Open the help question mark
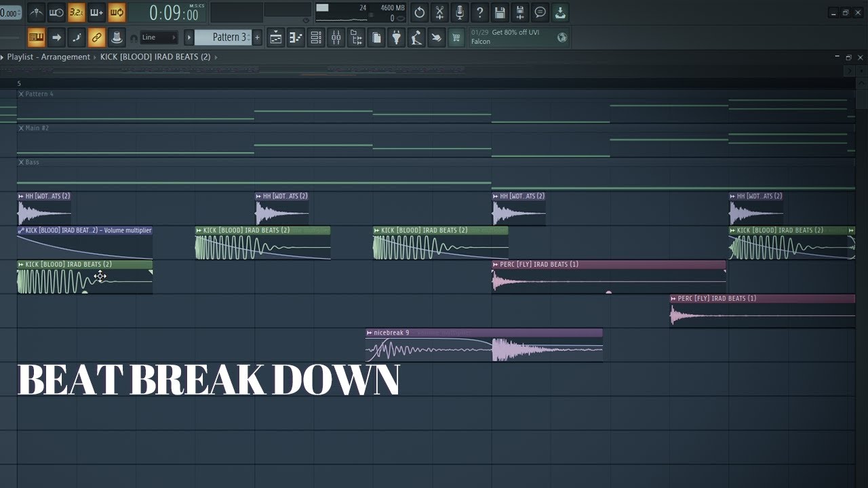 click(479, 12)
